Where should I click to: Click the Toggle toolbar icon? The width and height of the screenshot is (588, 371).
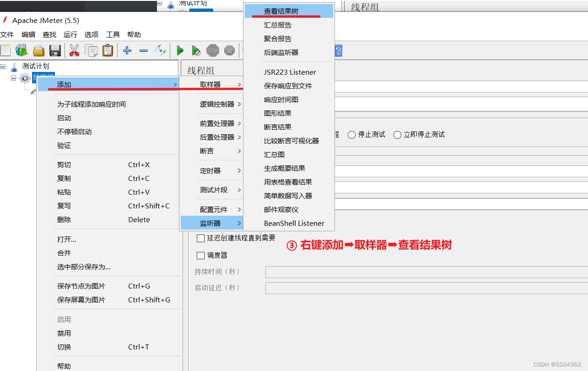coord(160,50)
